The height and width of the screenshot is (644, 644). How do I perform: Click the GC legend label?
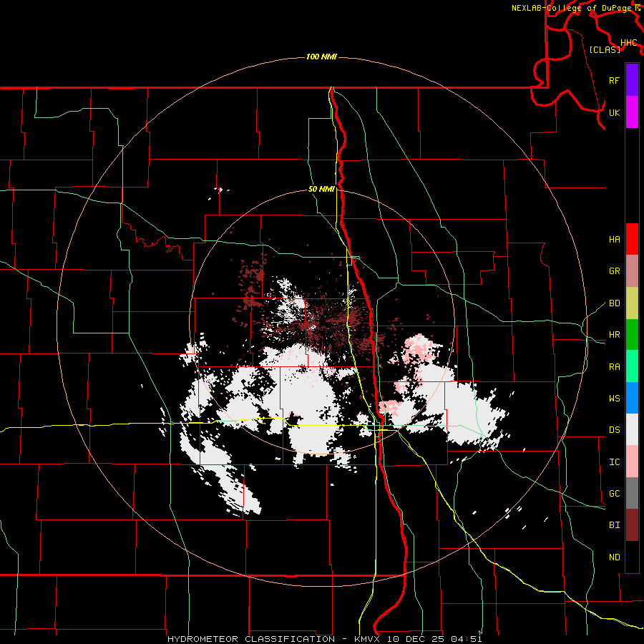pos(614,494)
